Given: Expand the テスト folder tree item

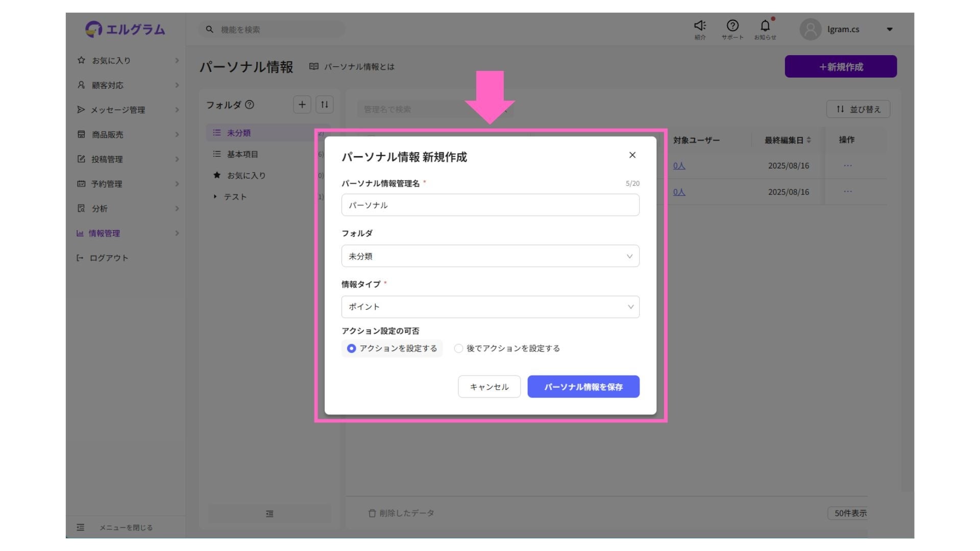Looking at the screenshot, I should pyautogui.click(x=215, y=196).
